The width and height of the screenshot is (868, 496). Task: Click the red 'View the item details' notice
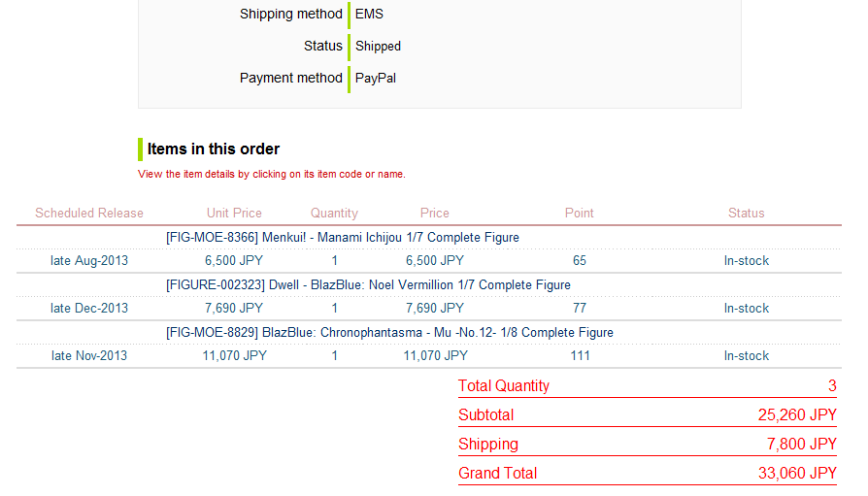coord(272,174)
